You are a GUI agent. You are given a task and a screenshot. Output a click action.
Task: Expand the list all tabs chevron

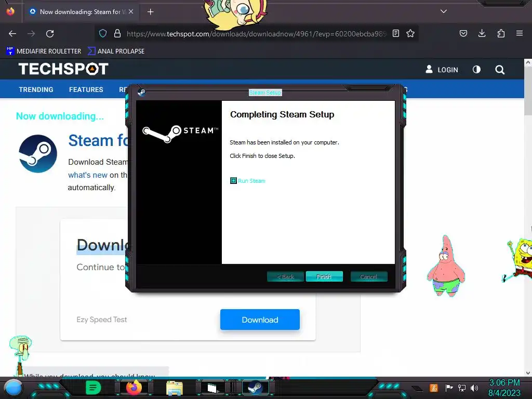coord(444,11)
